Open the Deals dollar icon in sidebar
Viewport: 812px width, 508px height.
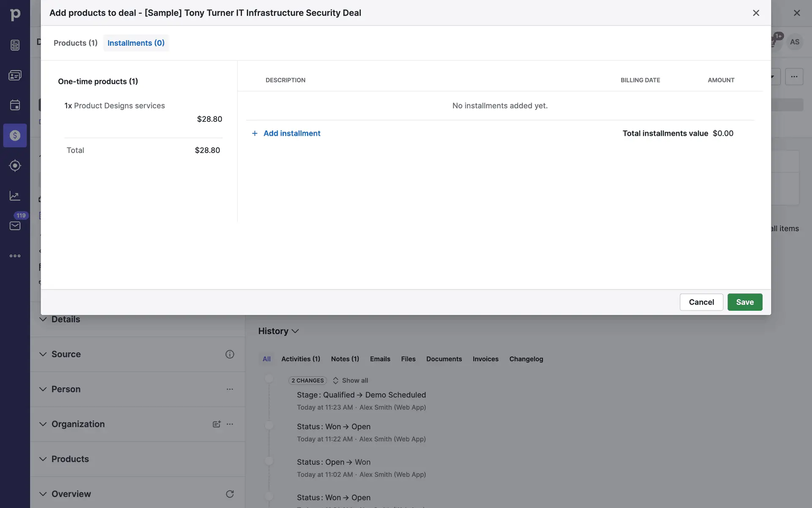pyautogui.click(x=15, y=135)
